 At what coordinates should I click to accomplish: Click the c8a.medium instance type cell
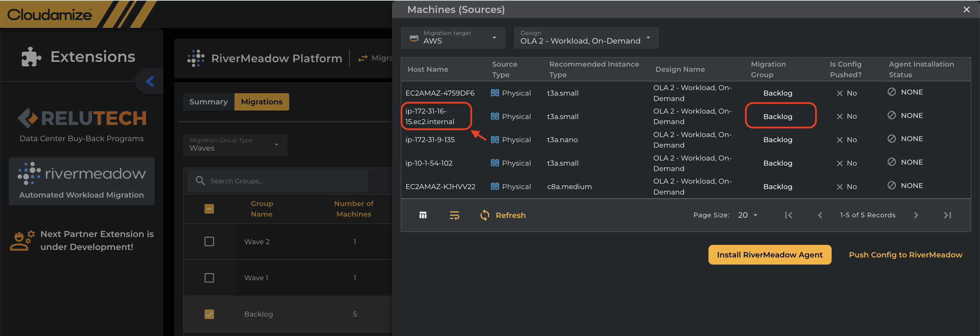coord(569,187)
